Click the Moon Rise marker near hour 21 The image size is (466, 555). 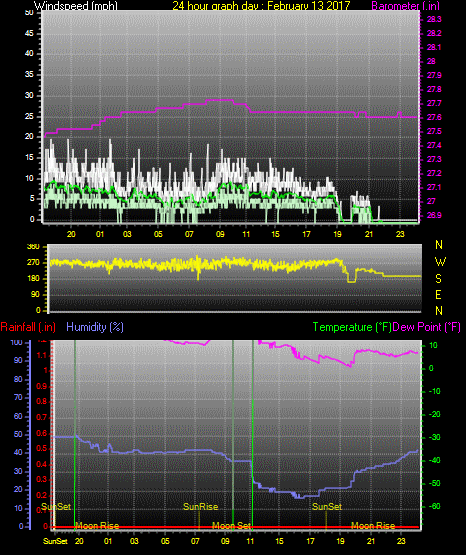pos(373,526)
